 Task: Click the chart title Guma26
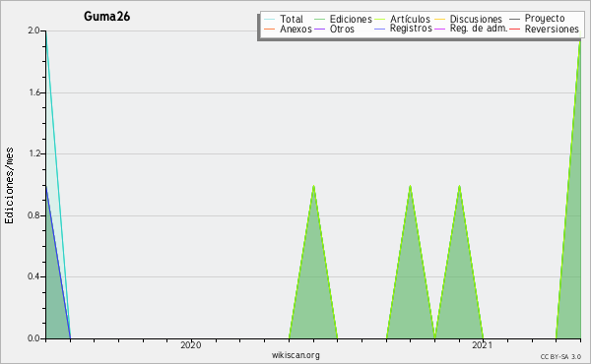[106, 16]
